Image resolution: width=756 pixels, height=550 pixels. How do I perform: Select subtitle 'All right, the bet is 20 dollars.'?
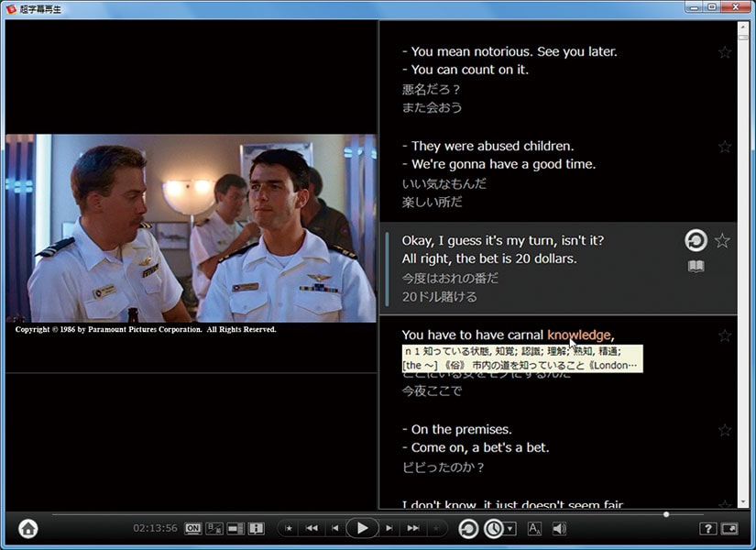pyautogui.click(x=489, y=258)
